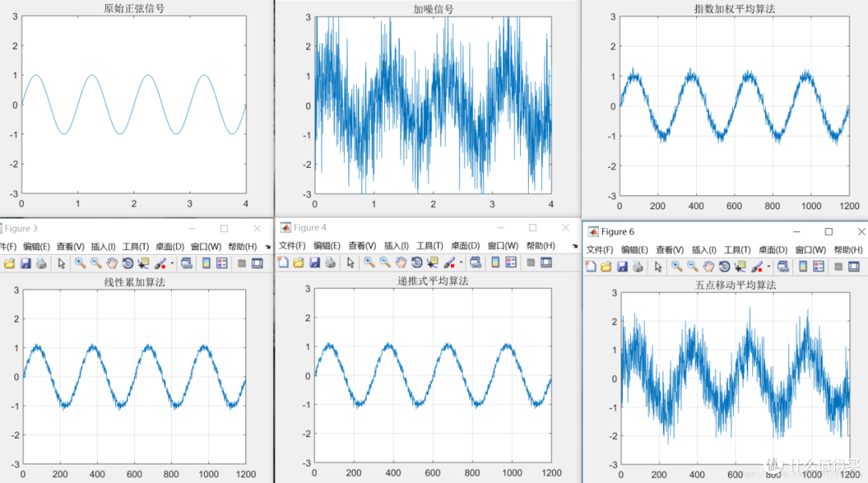Select Brush data tool in Figure 6

[757, 267]
